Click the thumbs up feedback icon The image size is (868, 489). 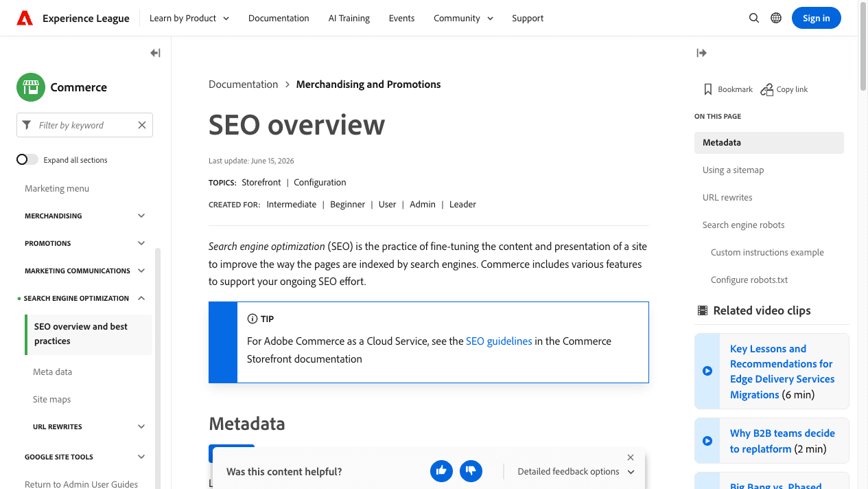(x=441, y=470)
